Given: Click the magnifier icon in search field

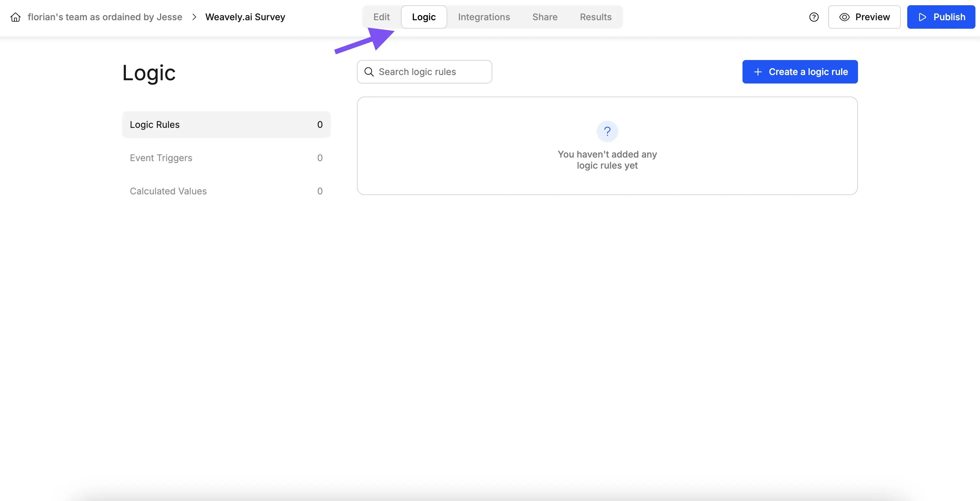Looking at the screenshot, I should 369,71.
